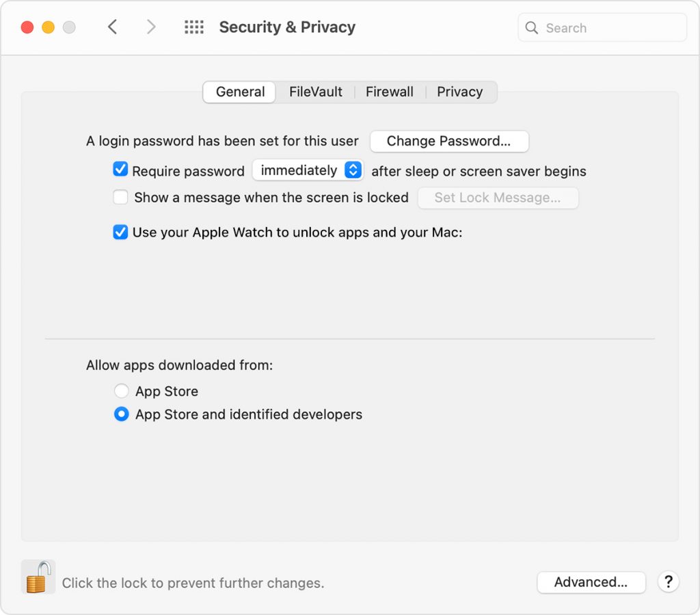Click the search magnifying glass icon
The height and width of the screenshot is (615, 700).
[531, 28]
